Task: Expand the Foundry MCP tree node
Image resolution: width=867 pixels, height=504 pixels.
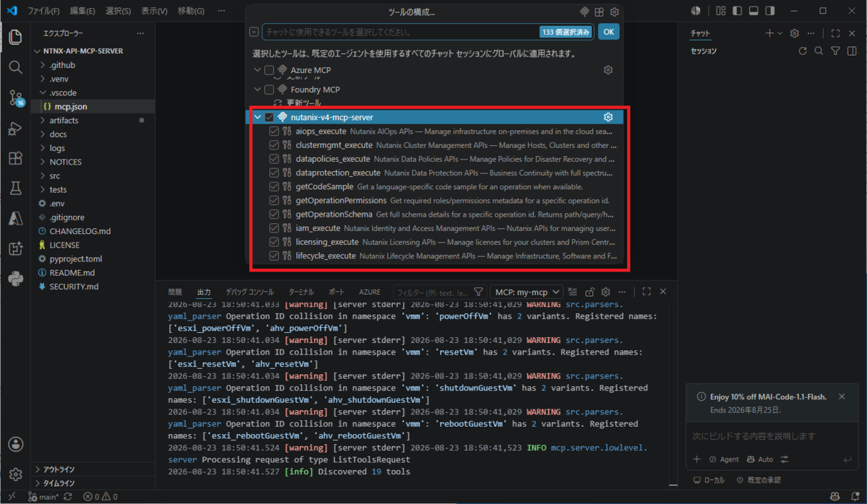Action: [x=258, y=90]
